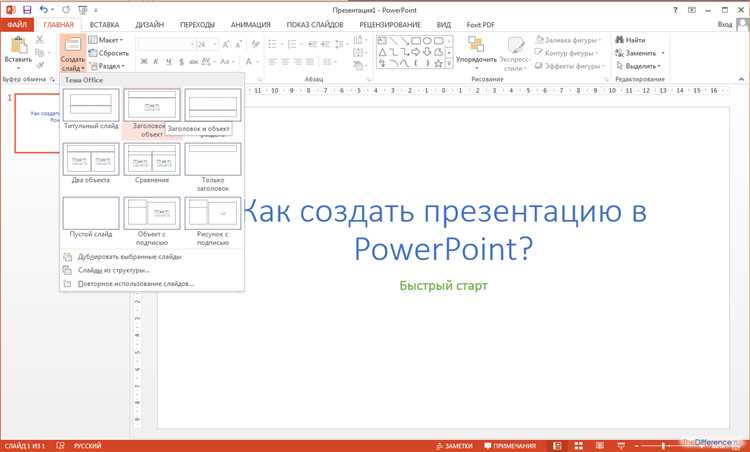
Task: Open Заменить replace dropdown arrow
Action: pyautogui.click(x=663, y=53)
